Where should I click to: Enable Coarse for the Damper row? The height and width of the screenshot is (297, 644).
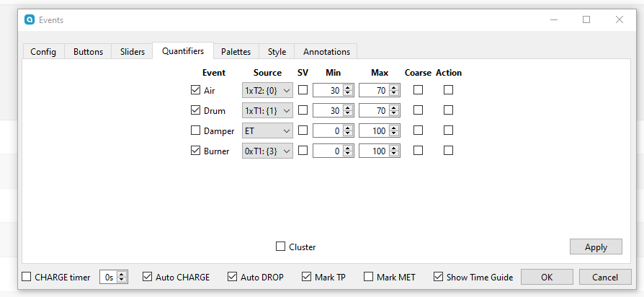[x=418, y=130]
